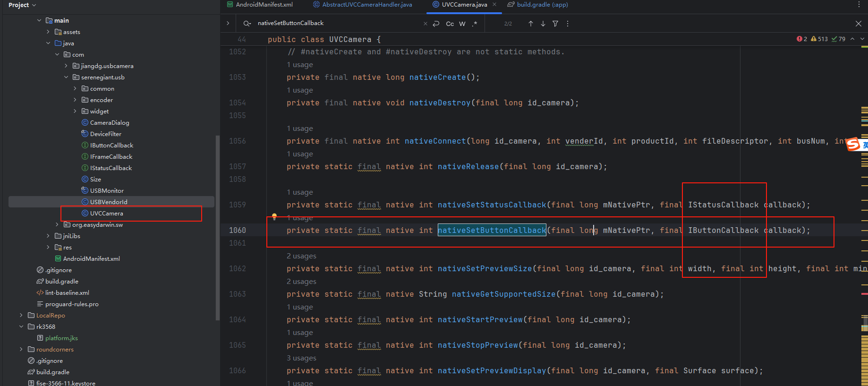Expand the LocalRepo folder
The width and height of the screenshot is (868, 386).
point(21,316)
